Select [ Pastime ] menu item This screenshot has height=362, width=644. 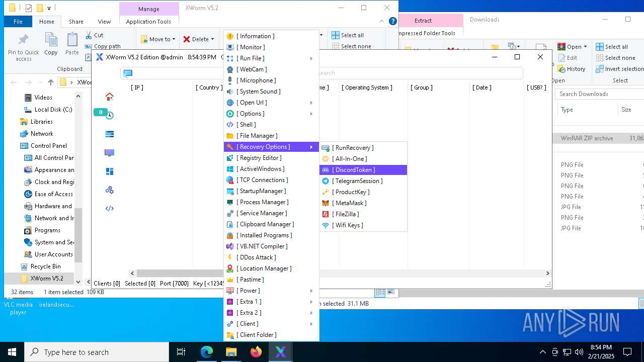pos(271,280)
